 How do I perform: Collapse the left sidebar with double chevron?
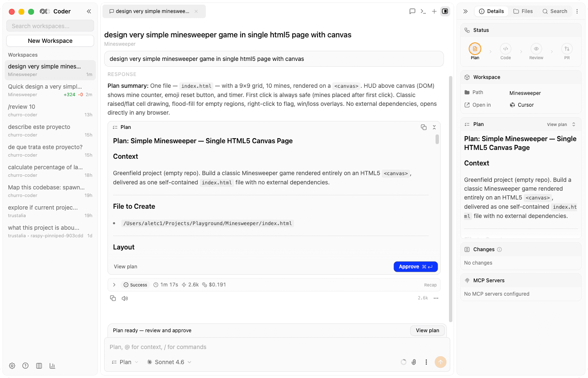click(x=89, y=11)
